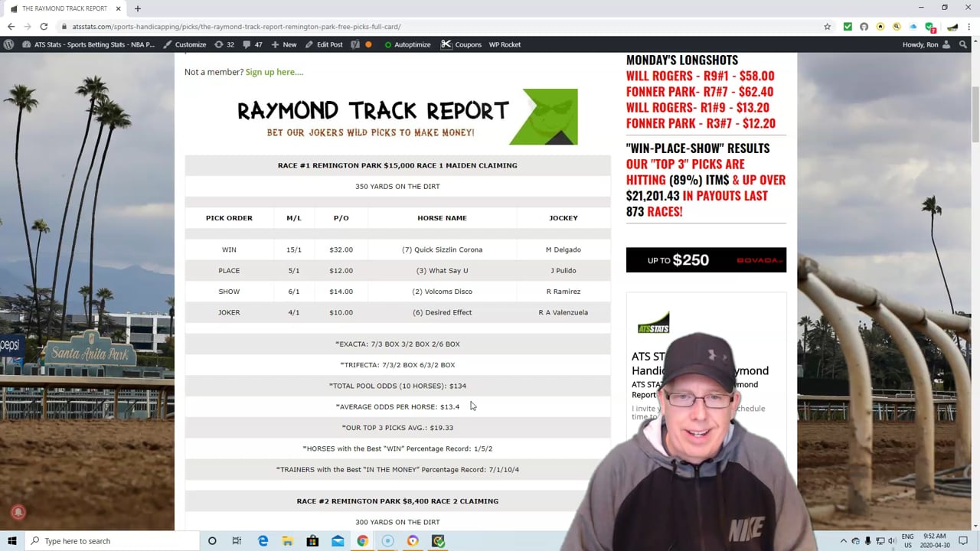
Task: Reload the current page
Action: tap(44, 26)
